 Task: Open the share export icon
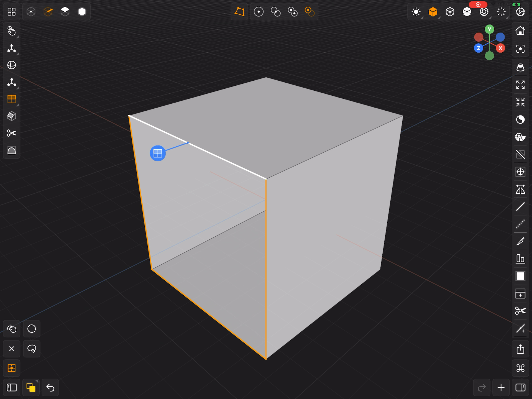tap(520, 349)
